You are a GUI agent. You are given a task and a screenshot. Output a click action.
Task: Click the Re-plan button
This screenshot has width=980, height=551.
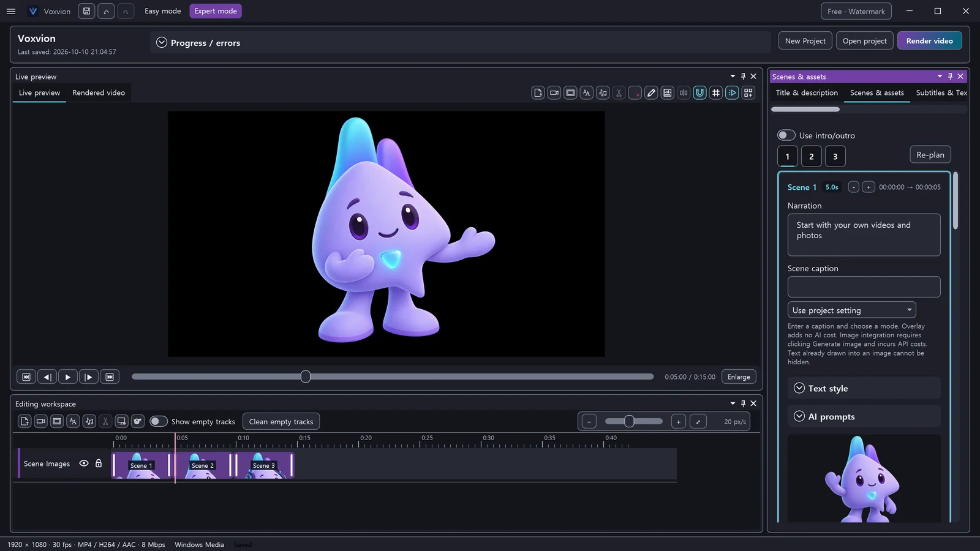tap(930, 155)
